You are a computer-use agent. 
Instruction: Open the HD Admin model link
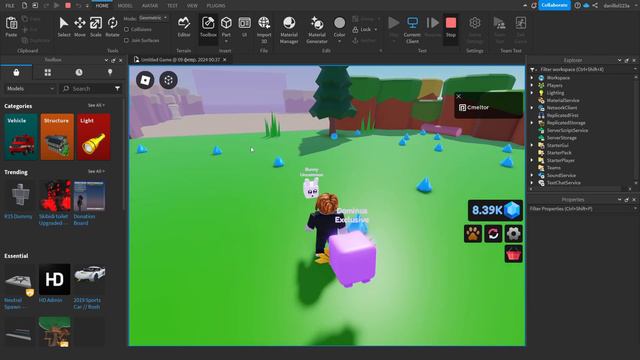(x=51, y=300)
